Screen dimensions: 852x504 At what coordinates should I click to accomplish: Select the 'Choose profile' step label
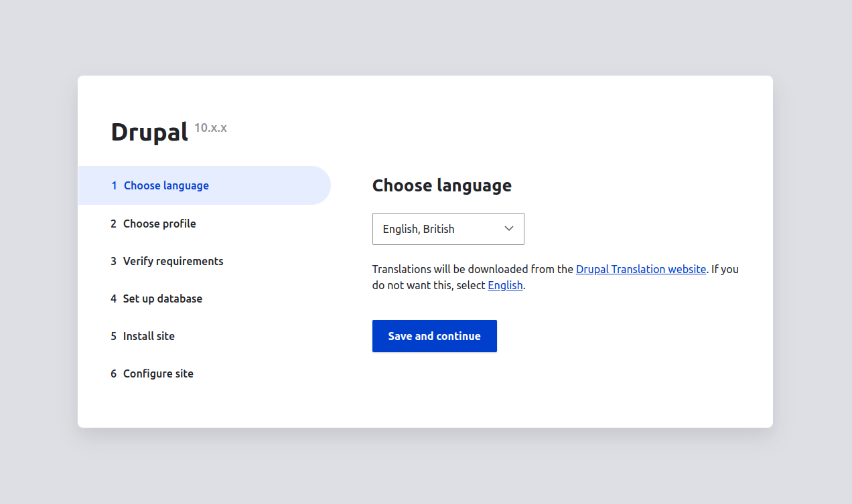159,224
